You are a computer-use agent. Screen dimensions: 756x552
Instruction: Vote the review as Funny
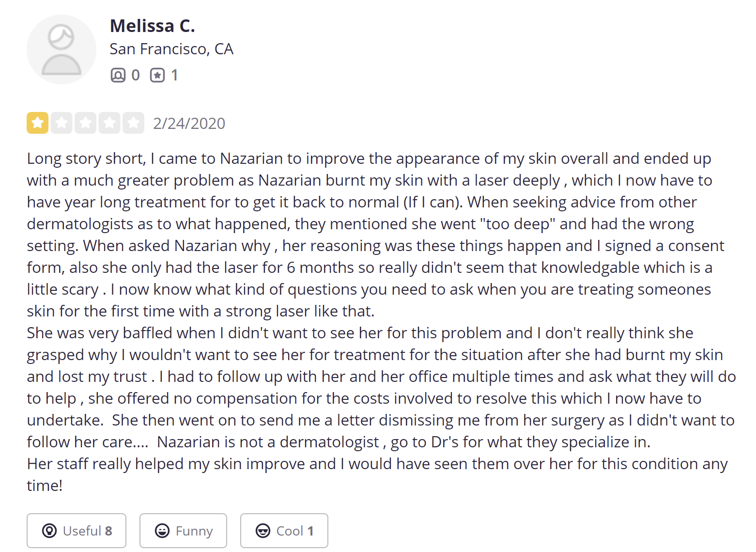(183, 531)
